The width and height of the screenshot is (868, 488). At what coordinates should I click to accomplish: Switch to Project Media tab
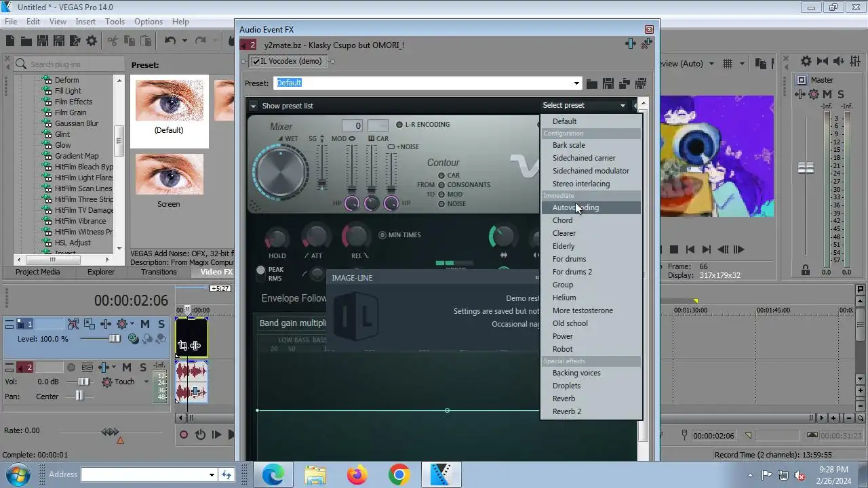pos(37,272)
